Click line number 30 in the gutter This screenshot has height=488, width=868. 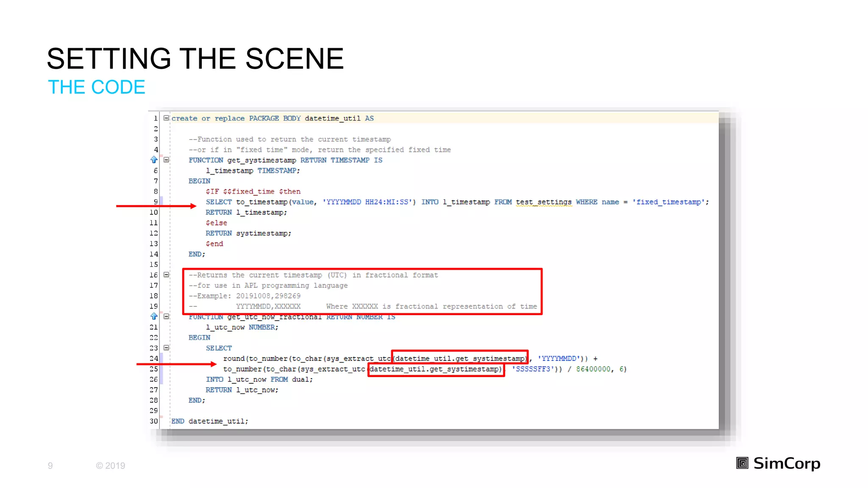[x=153, y=421]
